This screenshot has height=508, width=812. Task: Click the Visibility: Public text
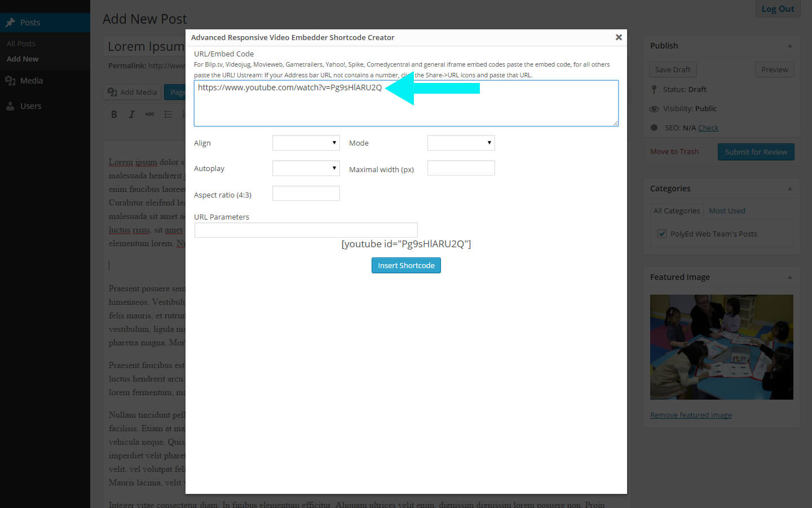pos(690,108)
